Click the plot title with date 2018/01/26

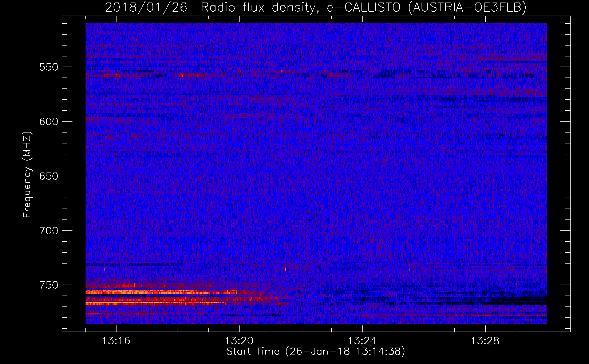point(316,7)
